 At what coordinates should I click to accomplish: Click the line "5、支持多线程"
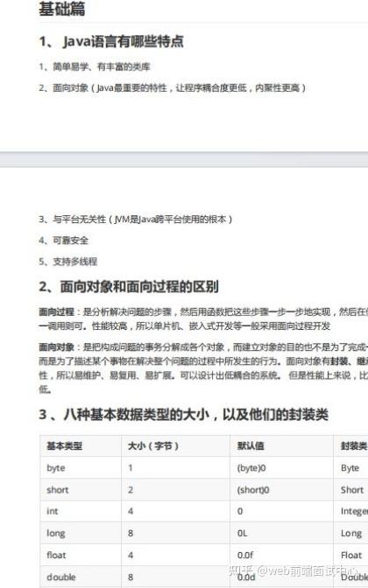coord(68,262)
